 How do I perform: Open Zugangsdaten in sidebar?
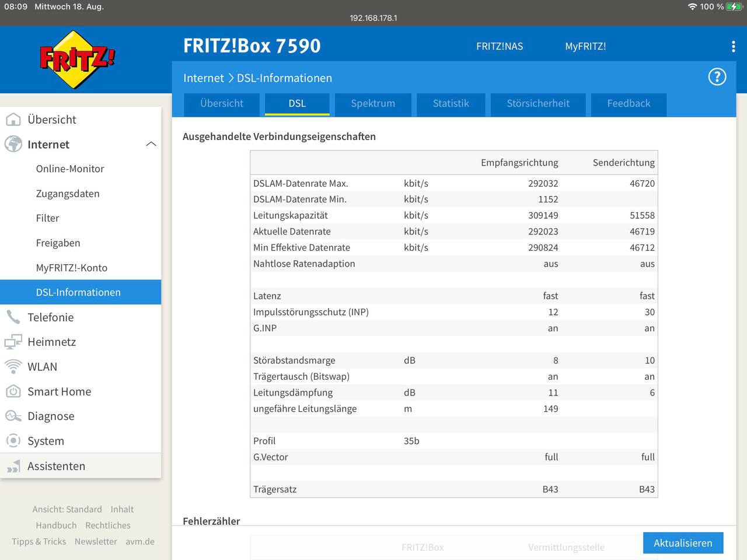(x=68, y=194)
